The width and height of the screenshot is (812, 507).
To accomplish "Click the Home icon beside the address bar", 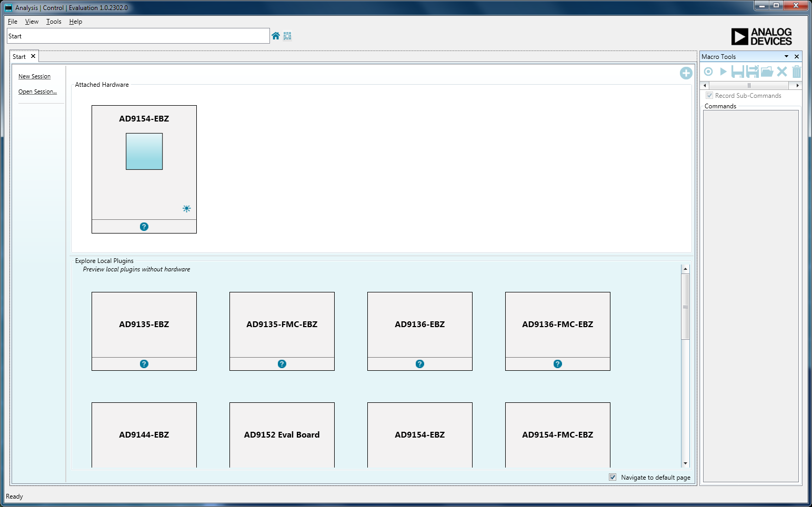I will tap(276, 36).
